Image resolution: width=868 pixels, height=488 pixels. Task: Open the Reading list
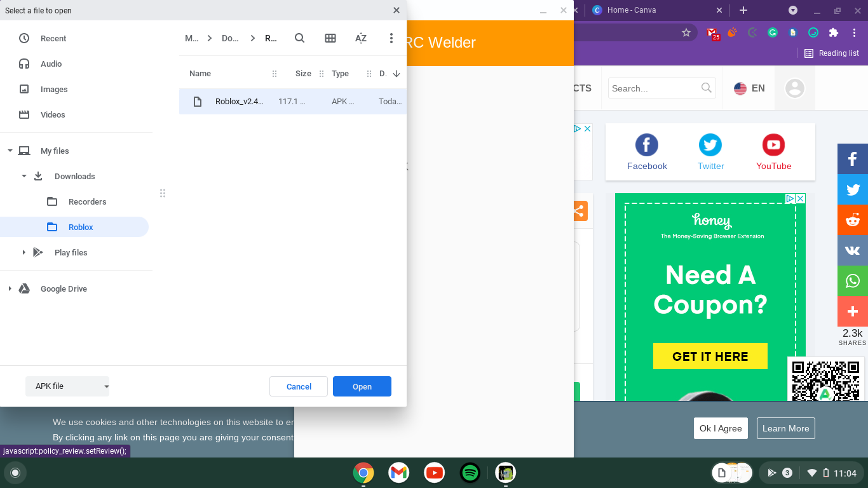click(832, 53)
